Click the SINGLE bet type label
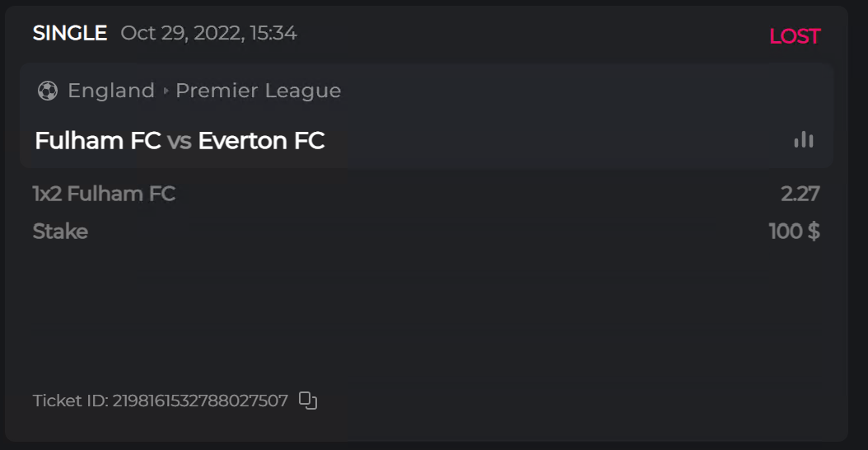868x450 pixels. click(70, 33)
